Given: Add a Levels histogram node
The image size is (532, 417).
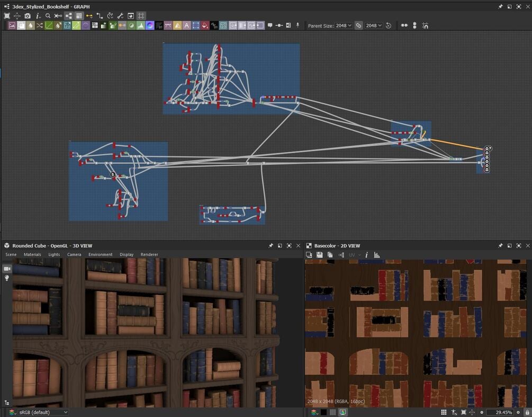Looking at the screenshot, I should pyautogui.click(x=140, y=25).
